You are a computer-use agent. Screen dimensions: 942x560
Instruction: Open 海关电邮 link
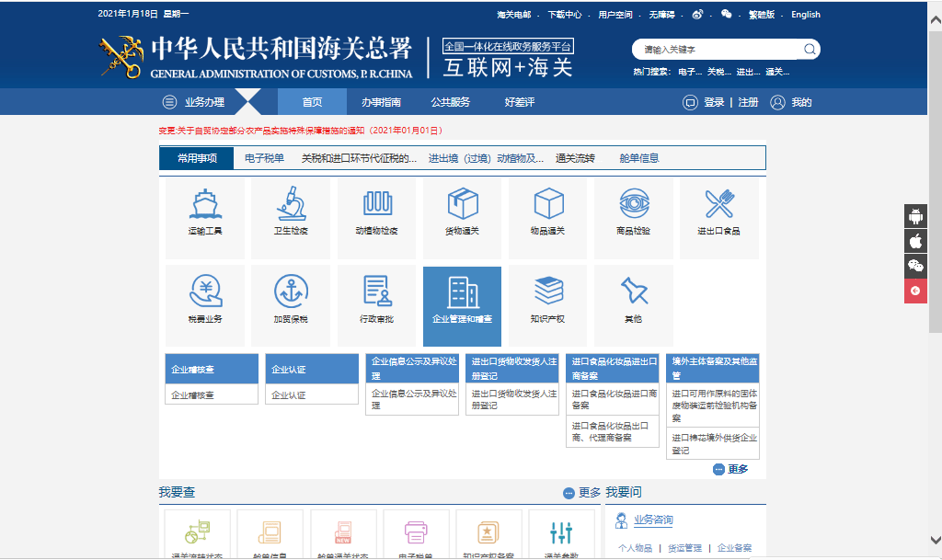click(514, 15)
